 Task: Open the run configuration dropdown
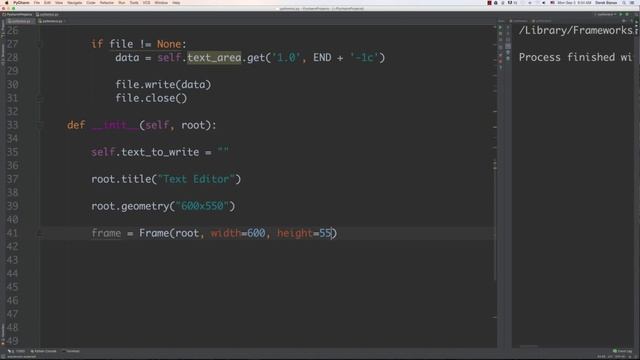[606, 14]
